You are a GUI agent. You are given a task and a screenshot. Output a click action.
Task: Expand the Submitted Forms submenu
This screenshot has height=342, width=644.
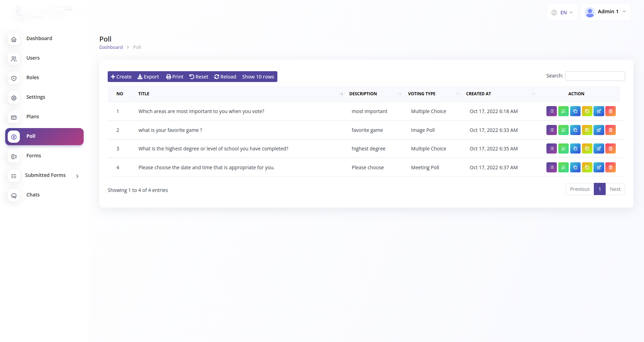pos(77,176)
